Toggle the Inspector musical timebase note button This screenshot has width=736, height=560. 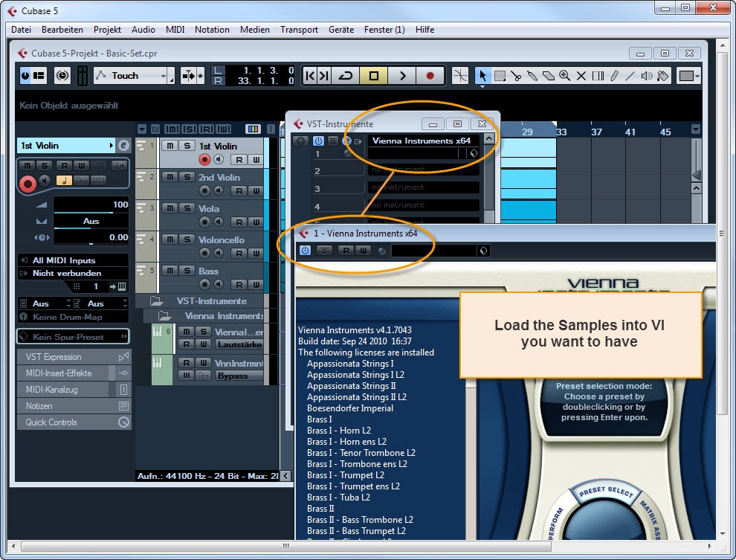point(64,180)
